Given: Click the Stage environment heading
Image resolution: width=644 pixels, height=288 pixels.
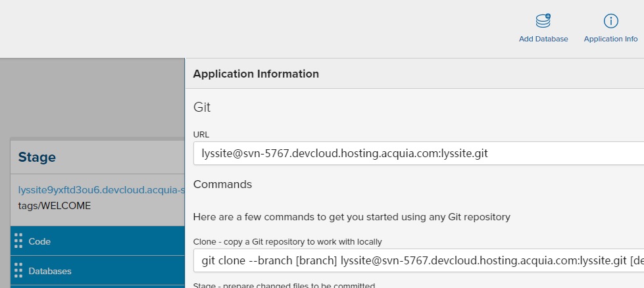Looking at the screenshot, I should pos(37,157).
